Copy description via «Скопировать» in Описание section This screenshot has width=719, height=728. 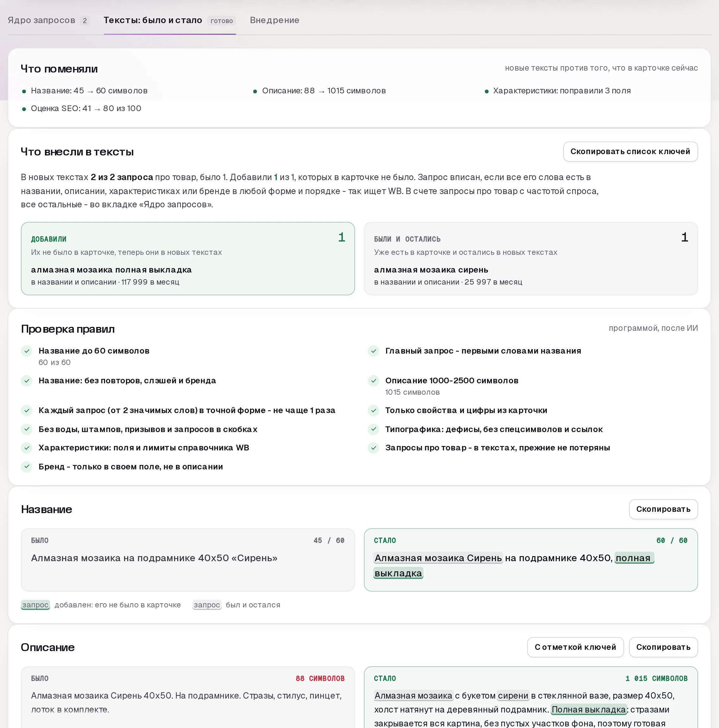click(x=663, y=647)
